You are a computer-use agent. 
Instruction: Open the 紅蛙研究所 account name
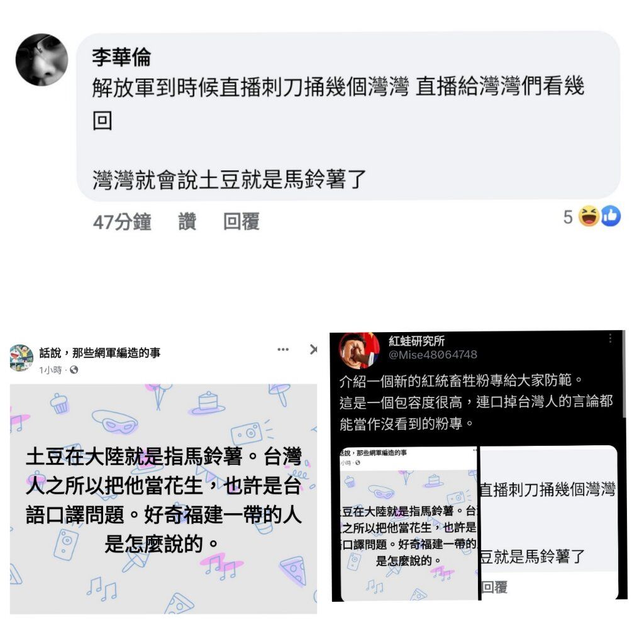click(x=416, y=341)
